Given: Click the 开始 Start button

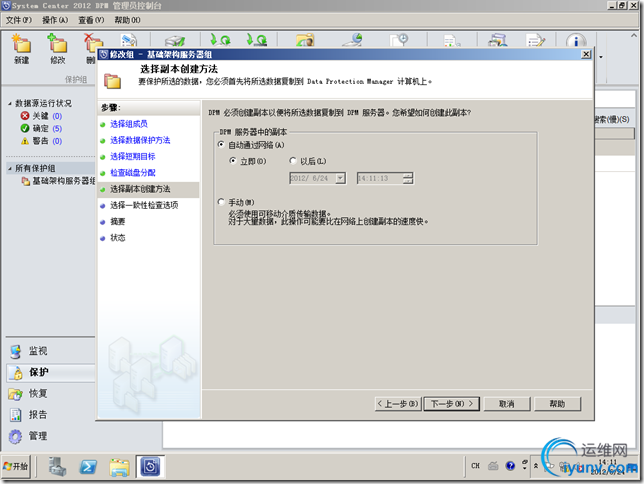Looking at the screenshot, I should coord(16,466).
